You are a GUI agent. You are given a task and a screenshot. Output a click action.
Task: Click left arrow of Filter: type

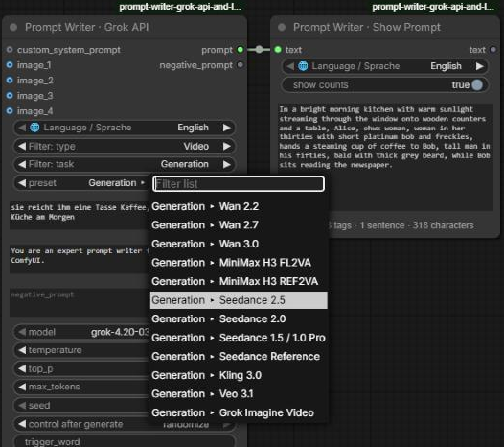pyautogui.click(x=22, y=147)
